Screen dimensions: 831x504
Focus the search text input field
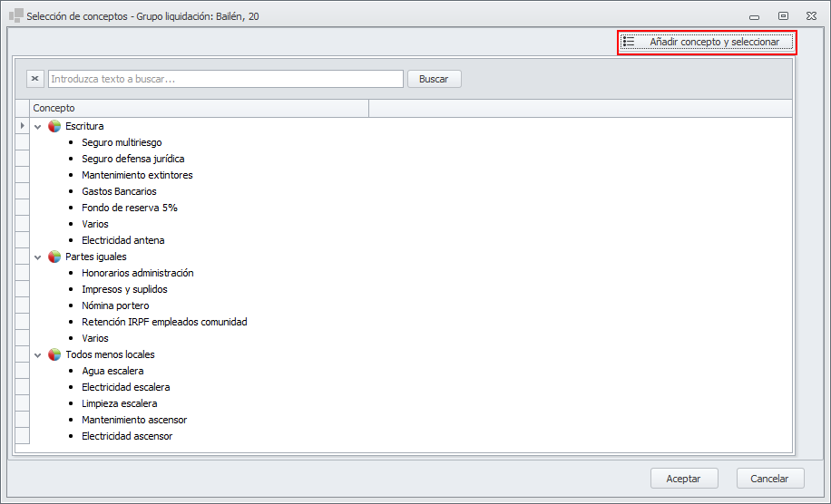pyautogui.click(x=226, y=79)
